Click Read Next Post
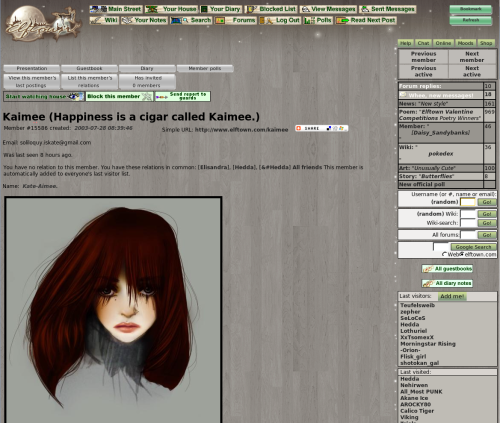Image resolution: width=500 pixels, height=423 pixels. pos(366,20)
